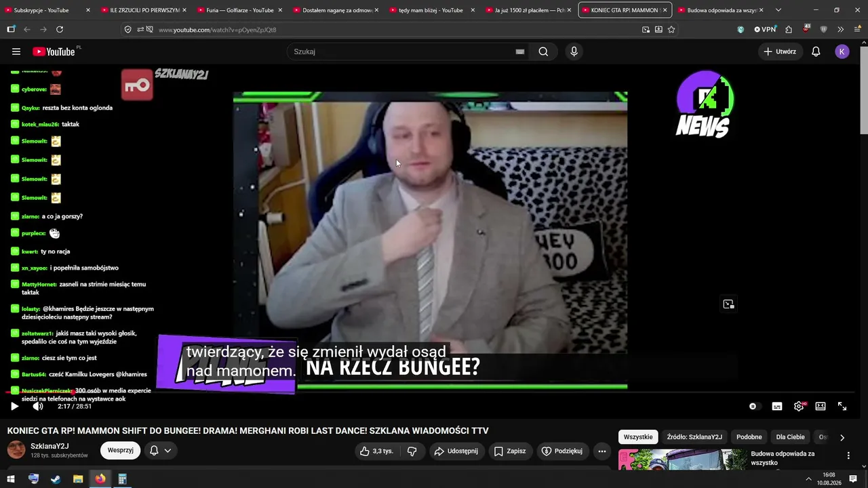Viewport: 868px width, 488px height.
Task: Share the video via Udostępnij
Action: [456, 451]
